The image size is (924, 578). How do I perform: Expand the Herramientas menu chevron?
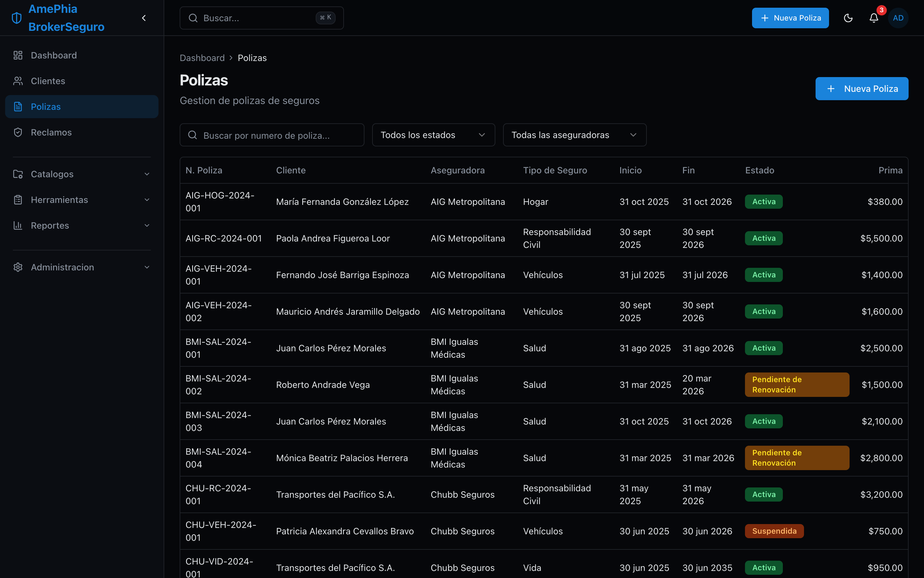(x=147, y=199)
